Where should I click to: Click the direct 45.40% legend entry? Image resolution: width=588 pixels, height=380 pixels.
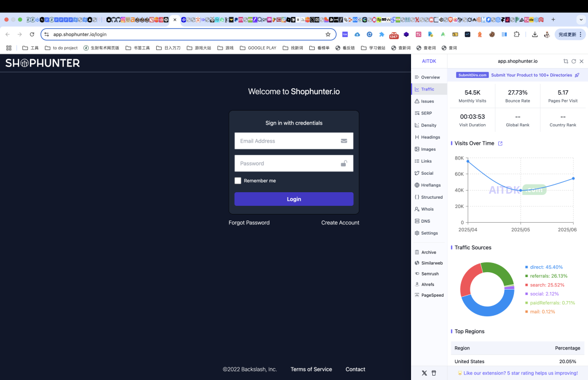pos(544,267)
